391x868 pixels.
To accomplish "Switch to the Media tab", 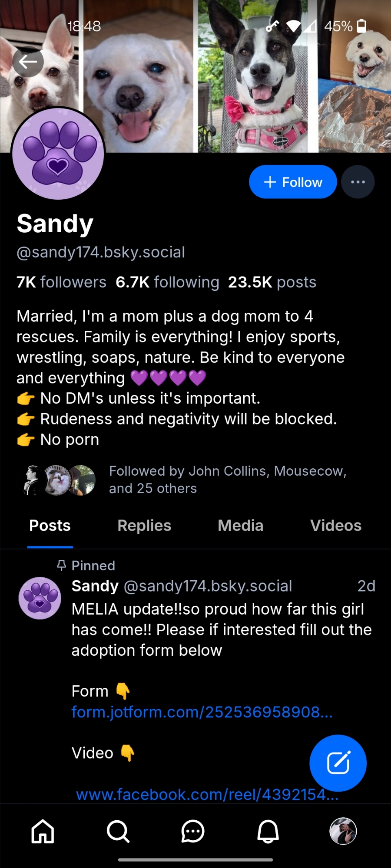I will pos(240,526).
